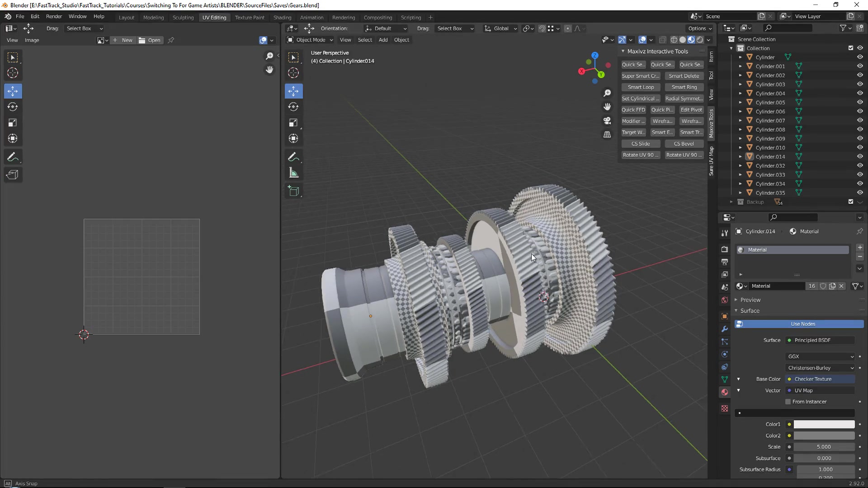
Task: Enable the From Instancer checkbox
Action: tap(788, 402)
